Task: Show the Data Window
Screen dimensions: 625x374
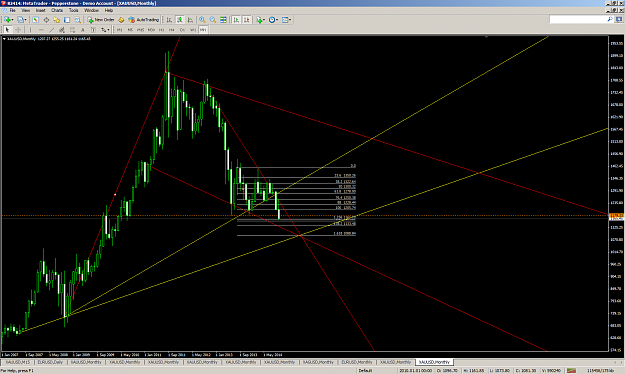Action: [x=46, y=20]
